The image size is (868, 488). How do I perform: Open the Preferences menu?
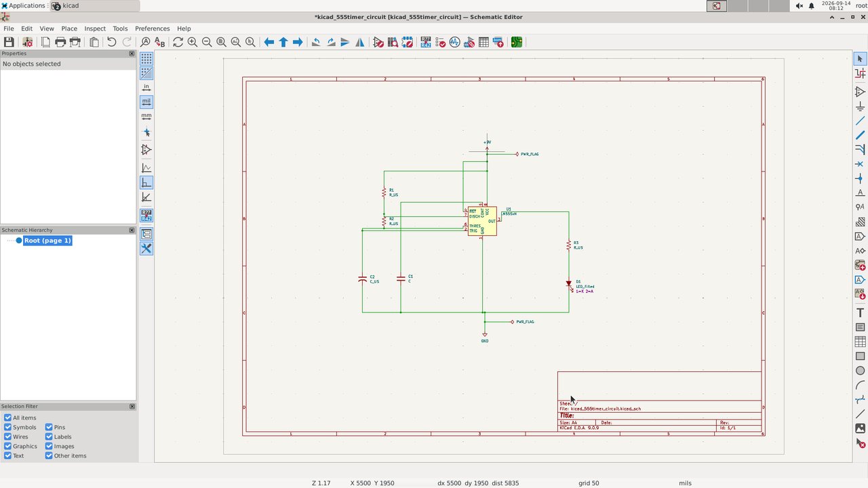pos(153,28)
